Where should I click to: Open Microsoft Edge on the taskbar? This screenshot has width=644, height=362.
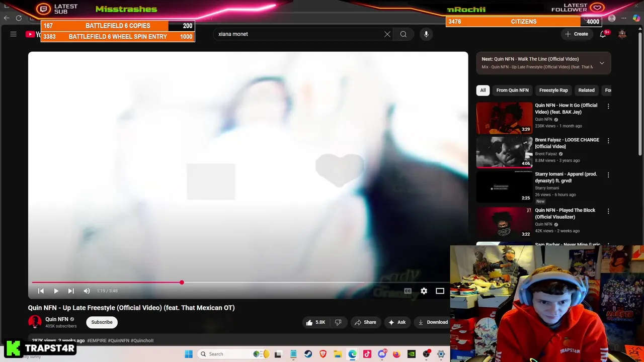352,354
